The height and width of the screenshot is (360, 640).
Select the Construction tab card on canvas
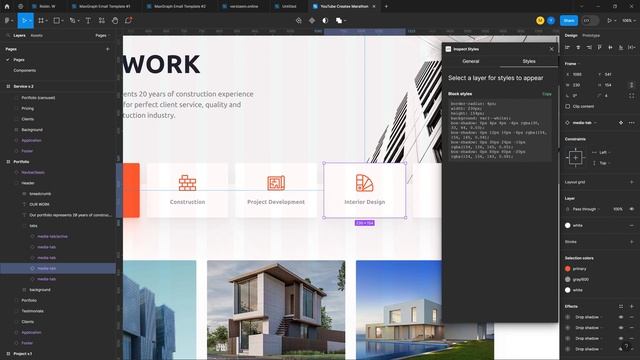(187, 190)
